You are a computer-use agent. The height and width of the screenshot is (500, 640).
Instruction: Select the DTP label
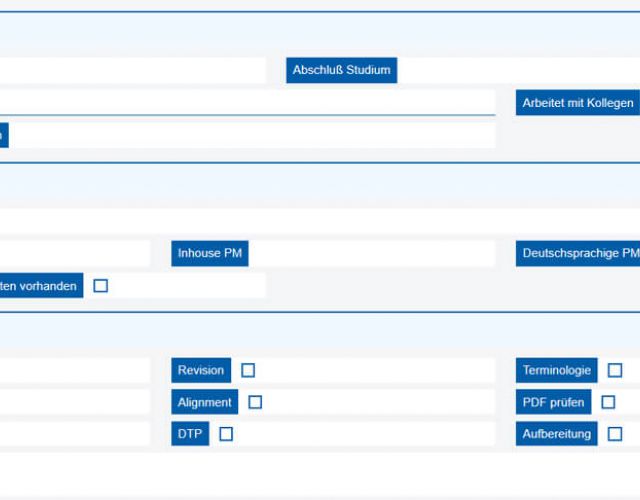[x=190, y=434]
